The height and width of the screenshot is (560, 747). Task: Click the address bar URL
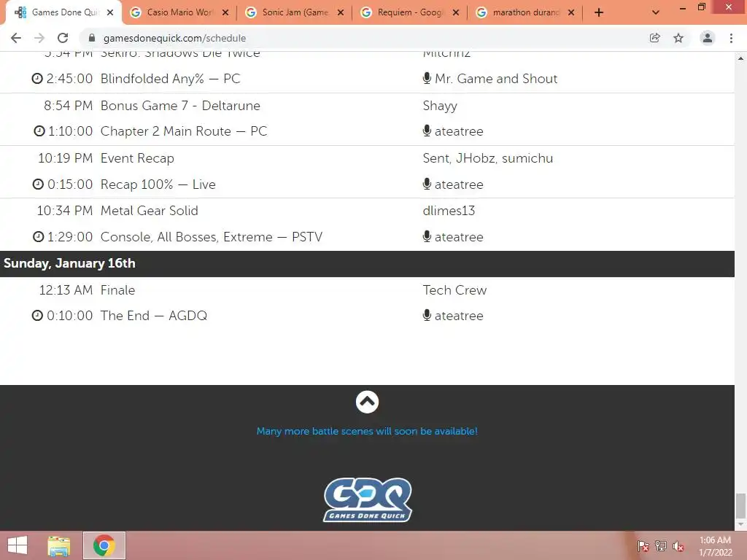tap(174, 38)
